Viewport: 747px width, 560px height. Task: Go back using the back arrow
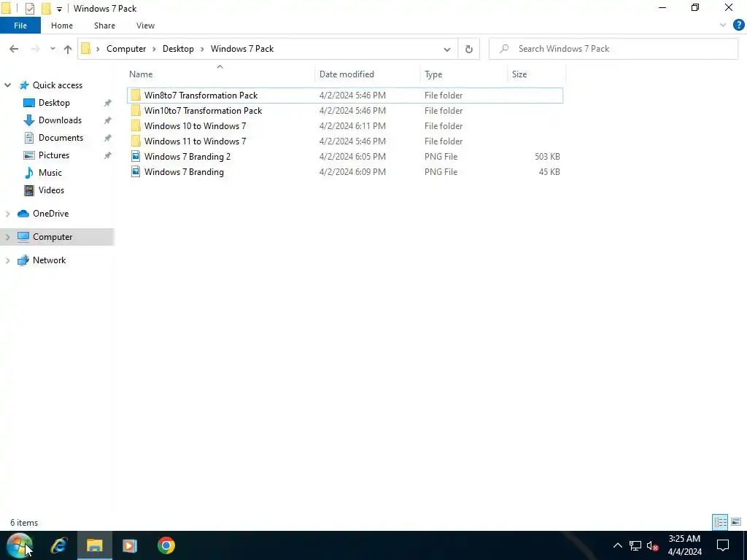pos(14,49)
